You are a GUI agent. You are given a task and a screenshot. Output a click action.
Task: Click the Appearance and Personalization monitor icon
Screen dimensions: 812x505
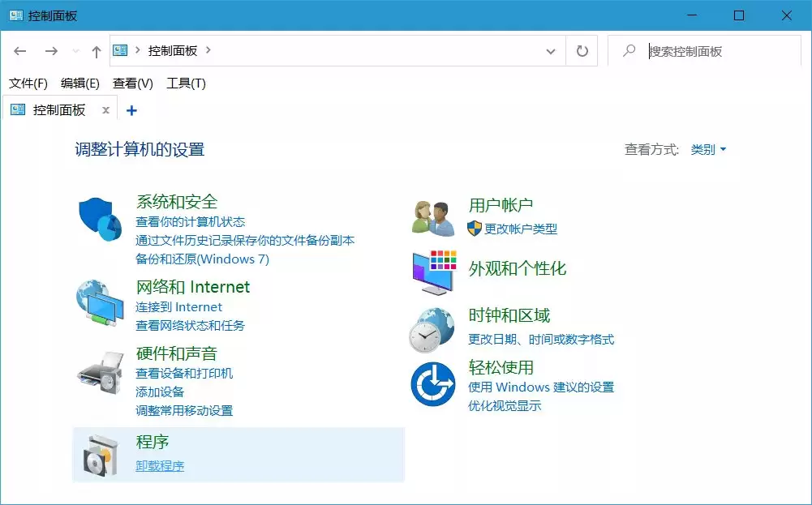click(434, 272)
